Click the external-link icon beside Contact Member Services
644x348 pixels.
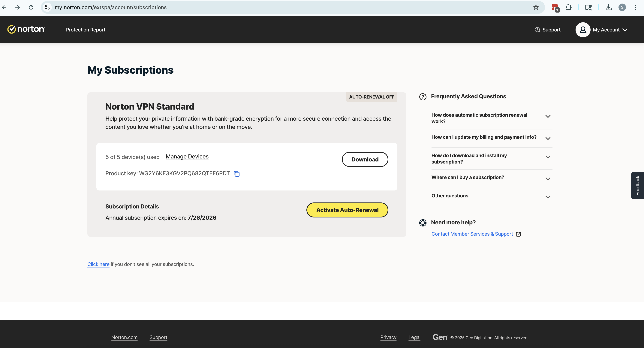point(518,234)
